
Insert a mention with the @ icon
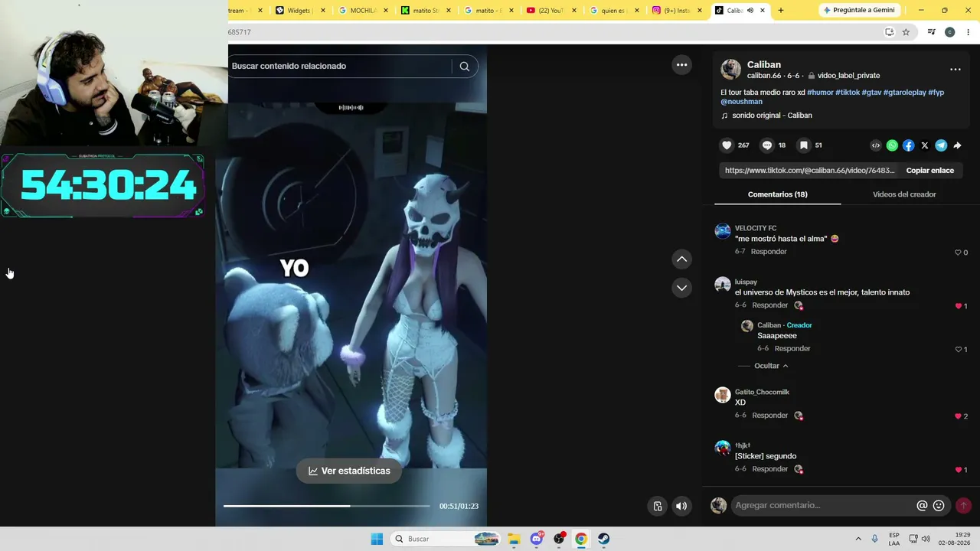point(922,506)
